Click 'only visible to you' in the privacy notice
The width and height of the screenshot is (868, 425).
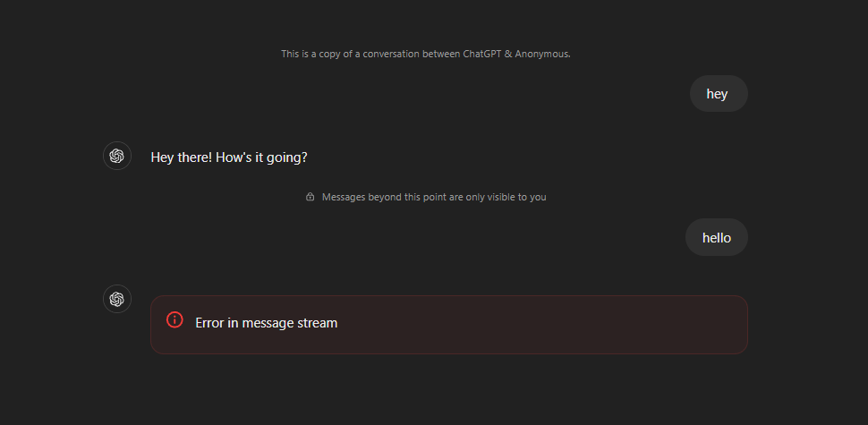coord(509,197)
